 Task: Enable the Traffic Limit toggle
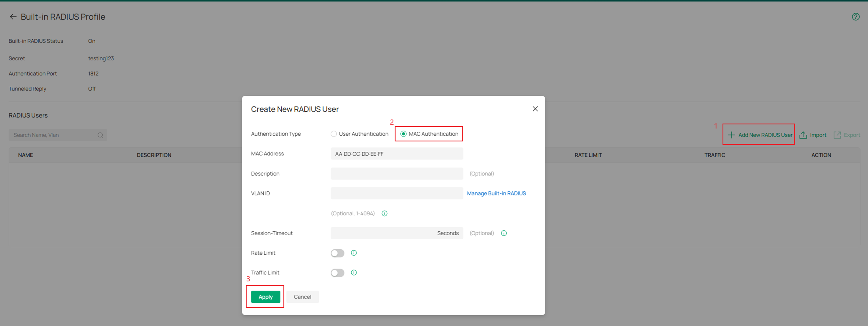pos(337,273)
